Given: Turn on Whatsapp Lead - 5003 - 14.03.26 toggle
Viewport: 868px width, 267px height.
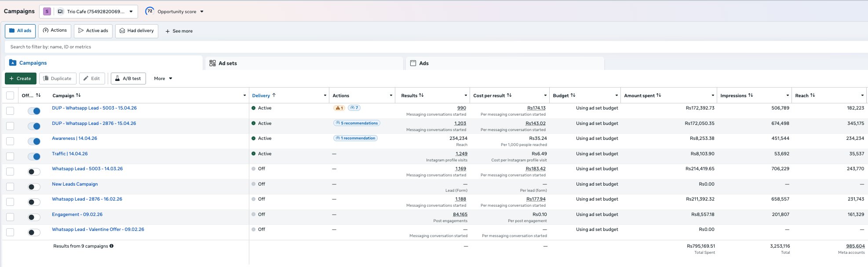Looking at the screenshot, I should pyautogui.click(x=34, y=172).
